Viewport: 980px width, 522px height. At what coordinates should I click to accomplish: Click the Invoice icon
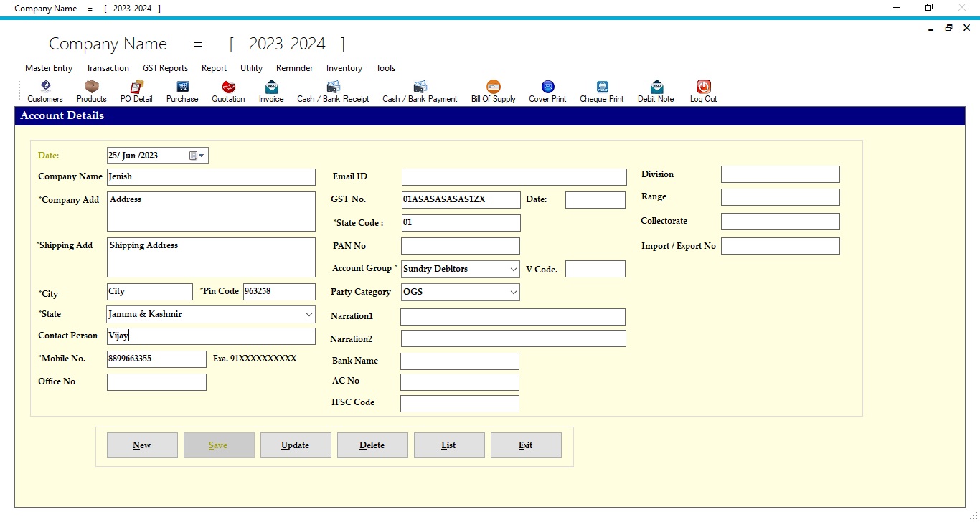(x=271, y=87)
